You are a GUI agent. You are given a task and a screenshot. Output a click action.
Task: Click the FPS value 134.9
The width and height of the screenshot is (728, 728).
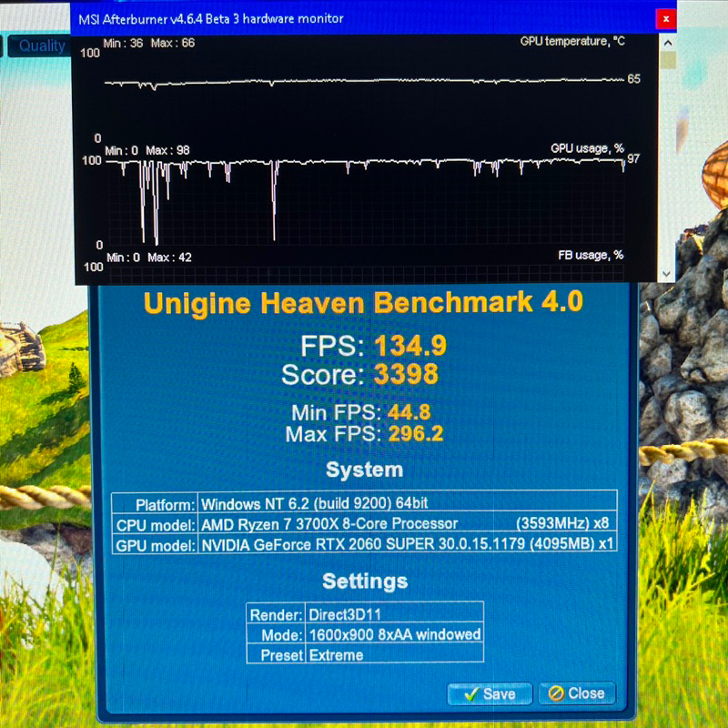coord(409,346)
